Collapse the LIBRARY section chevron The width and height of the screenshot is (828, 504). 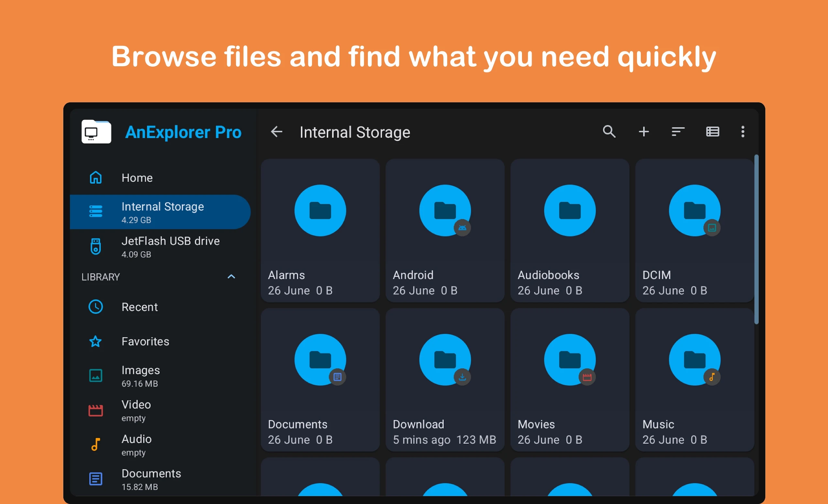pyautogui.click(x=231, y=277)
